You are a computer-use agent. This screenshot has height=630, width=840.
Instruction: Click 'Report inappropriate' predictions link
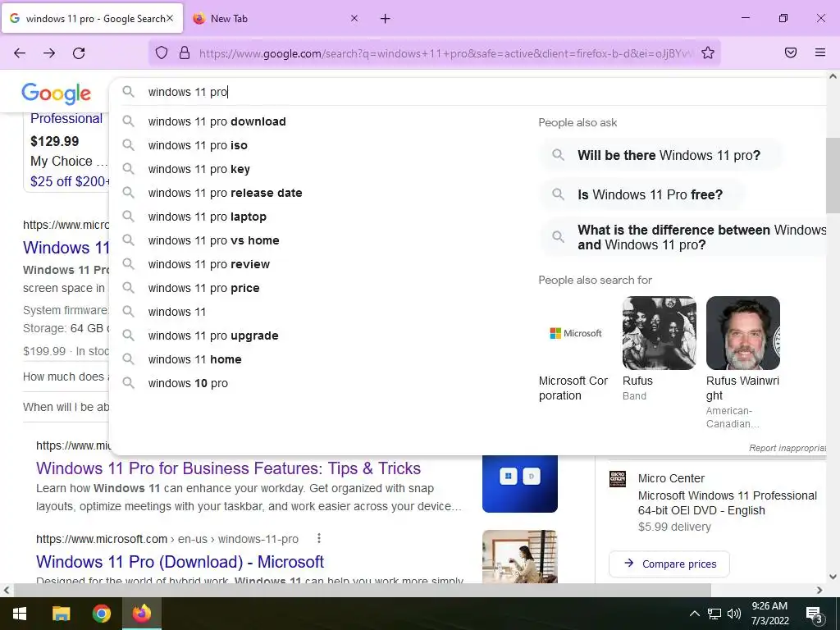pos(787,448)
